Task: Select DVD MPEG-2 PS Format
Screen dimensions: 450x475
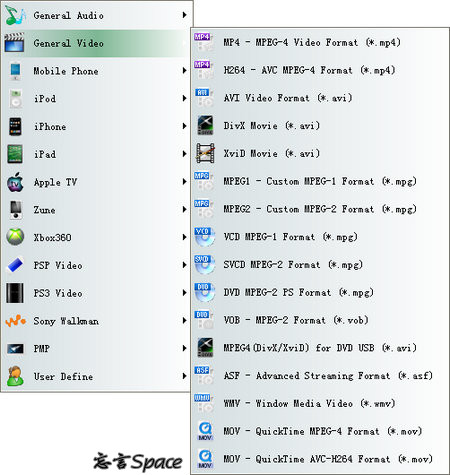Action: pos(320,292)
